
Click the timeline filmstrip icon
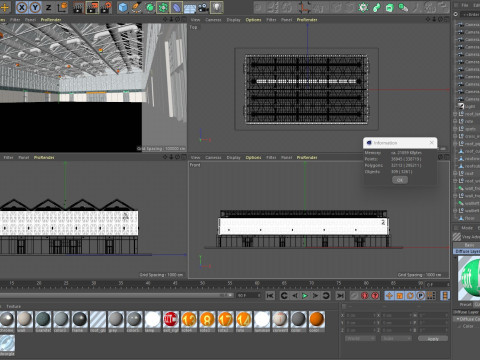pos(445,296)
